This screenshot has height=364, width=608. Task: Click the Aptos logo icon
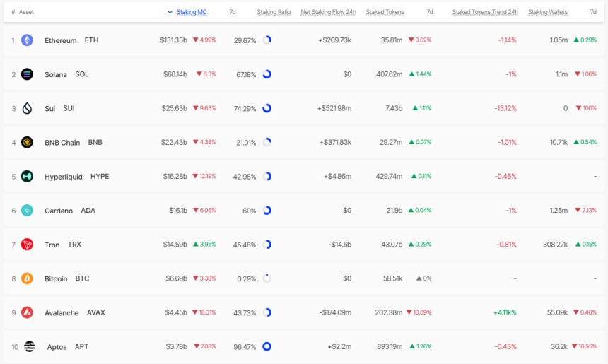click(x=30, y=346)
